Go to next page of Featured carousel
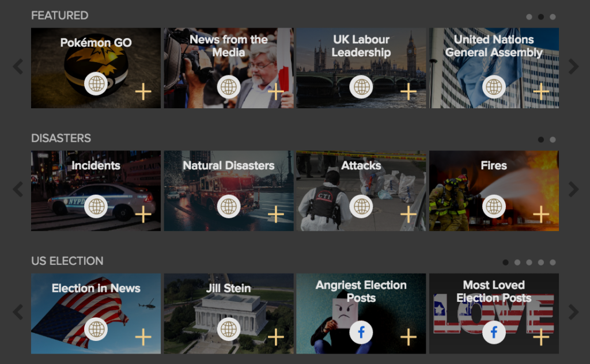The image size is (590, 364). 573,67
